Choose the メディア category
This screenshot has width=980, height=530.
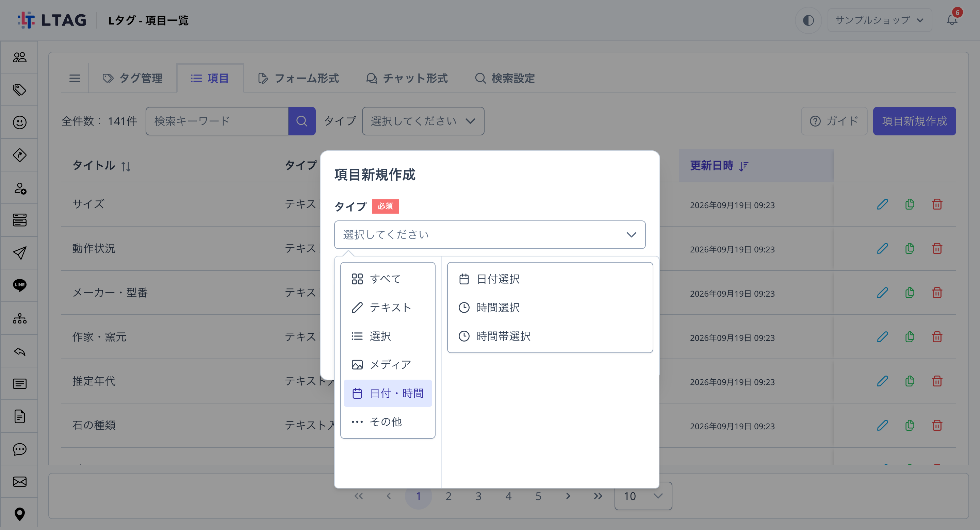coord(388,365)
